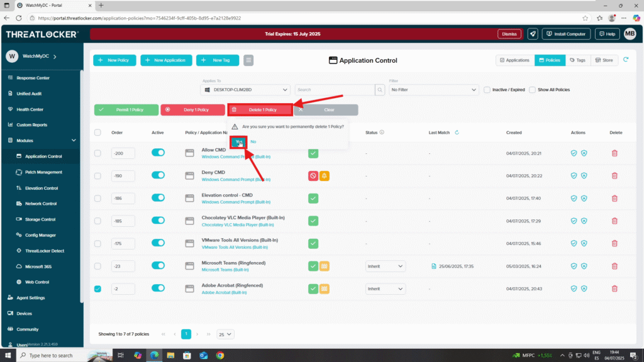Screen dimensions: 644x362
Task: Click the Permit 1 Policy button
Action: click(x=126, y=109)
